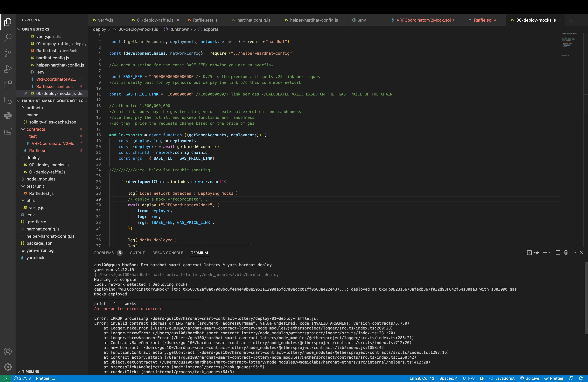Close the 00-deploy-mocks.js tab
Screen dimensions: 588x382
pyautogui.click(x=560, y=20)
